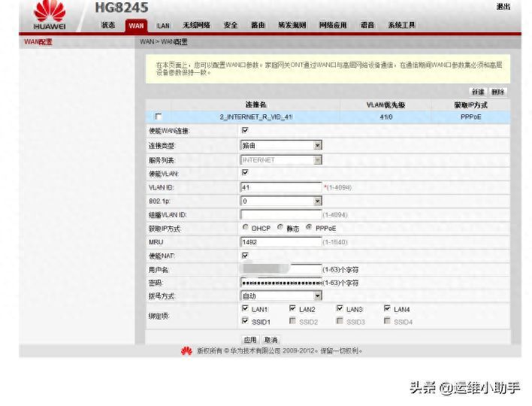Image resolution: width=532 pixels, height=406 pixels.
Task: Open the 无线网络 wireless tab
Action: click(x=197, y=25)
